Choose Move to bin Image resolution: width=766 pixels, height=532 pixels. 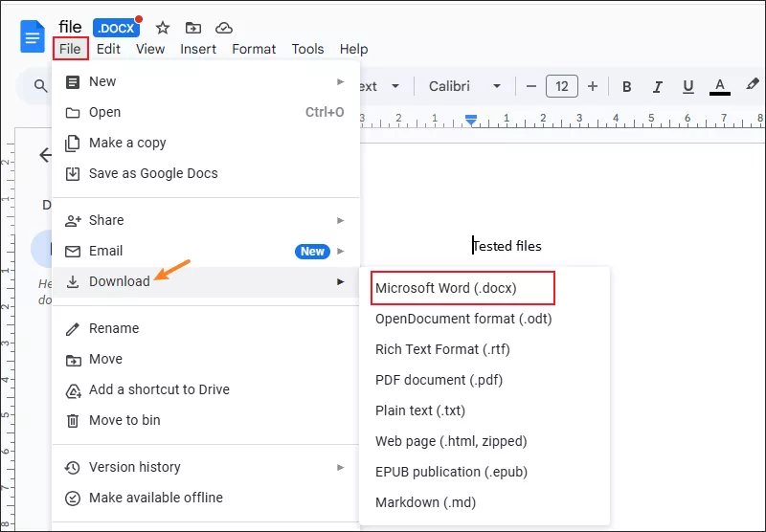tap(206, 420)
